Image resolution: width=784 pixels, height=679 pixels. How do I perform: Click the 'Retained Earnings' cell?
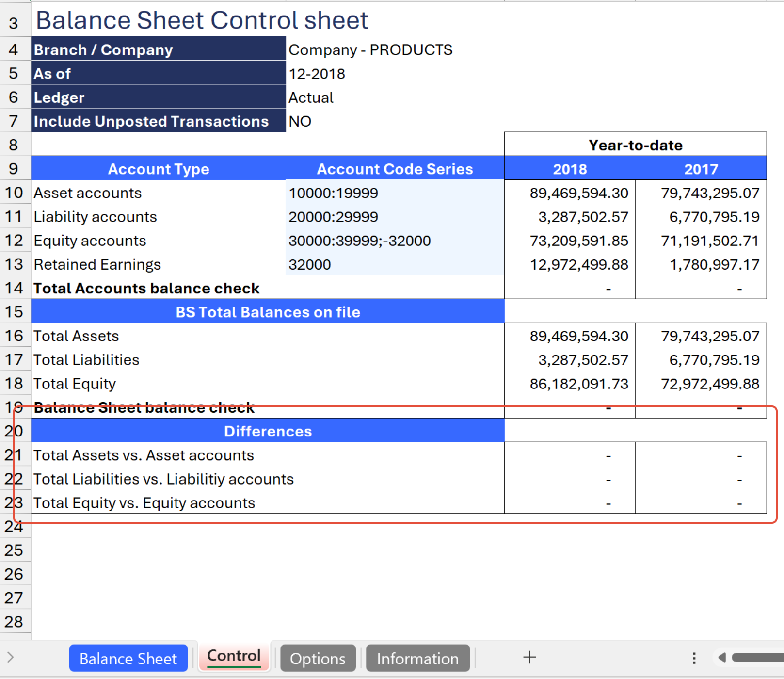[159, 264]
